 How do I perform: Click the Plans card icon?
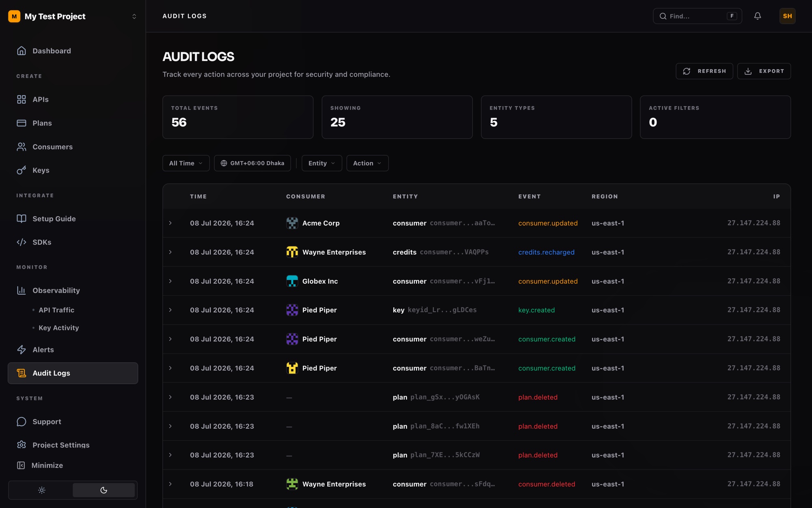coord(22,123)
